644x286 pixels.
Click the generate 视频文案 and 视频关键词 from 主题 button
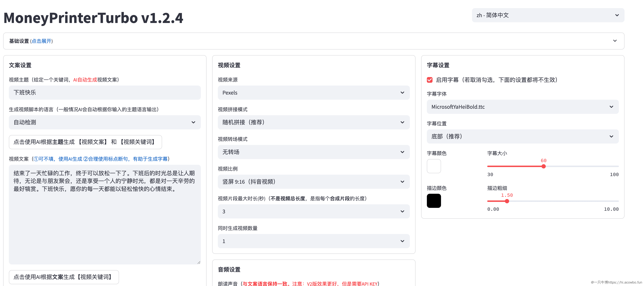(85, 142)
